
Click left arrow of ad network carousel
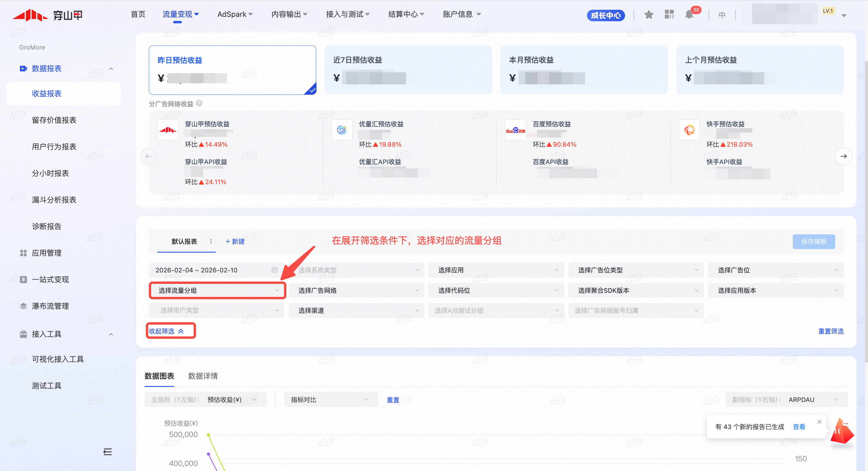click(x=149, y=156)
